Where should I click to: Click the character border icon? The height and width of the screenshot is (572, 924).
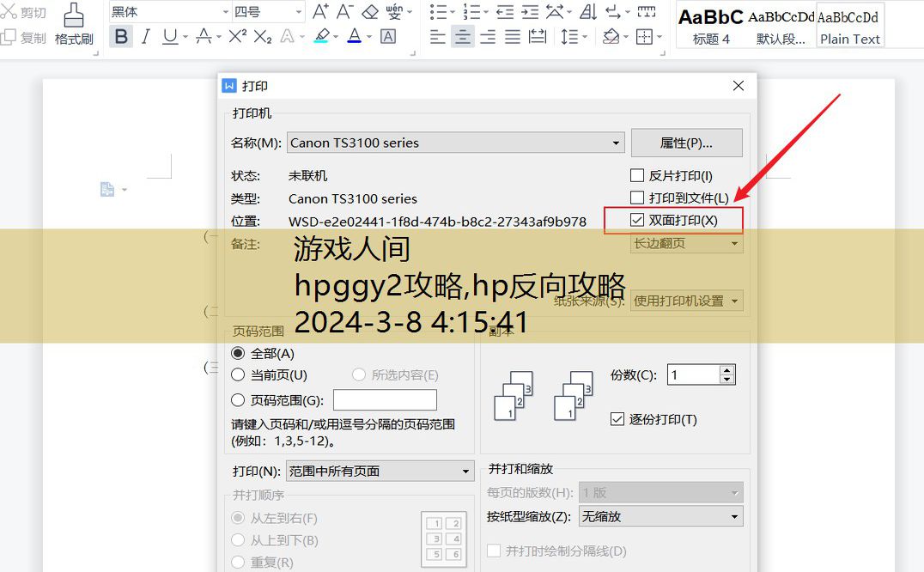point(388,37)
